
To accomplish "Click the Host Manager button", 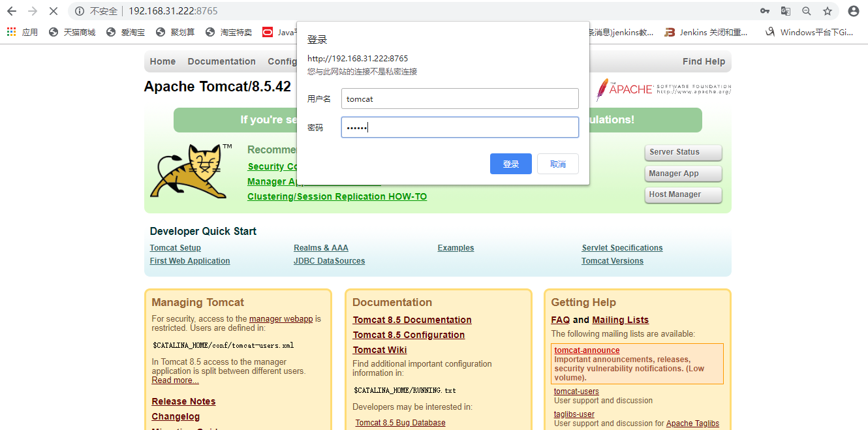I will [x=683, y=194].
